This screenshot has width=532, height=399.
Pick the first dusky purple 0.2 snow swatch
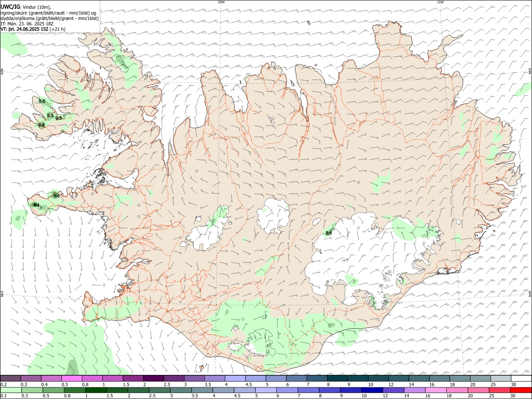pyautogui.click(x=11, y=379)
